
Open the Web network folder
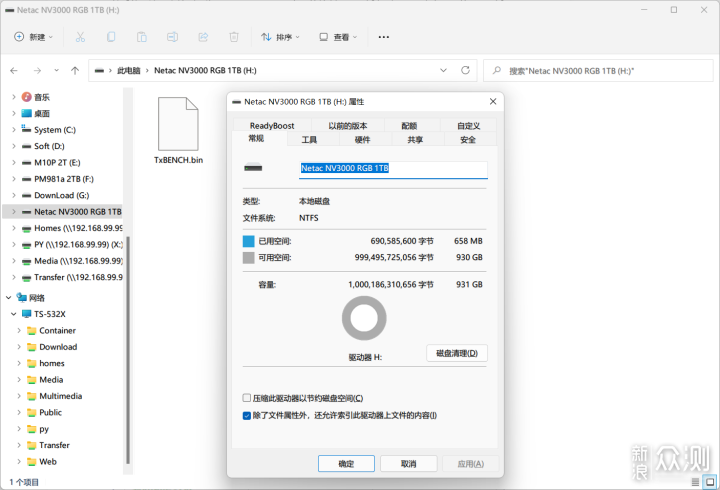coord(48,462)
